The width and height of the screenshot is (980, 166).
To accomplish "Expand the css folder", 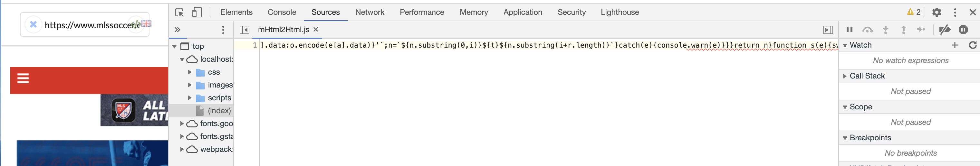I will click(189, 72).
